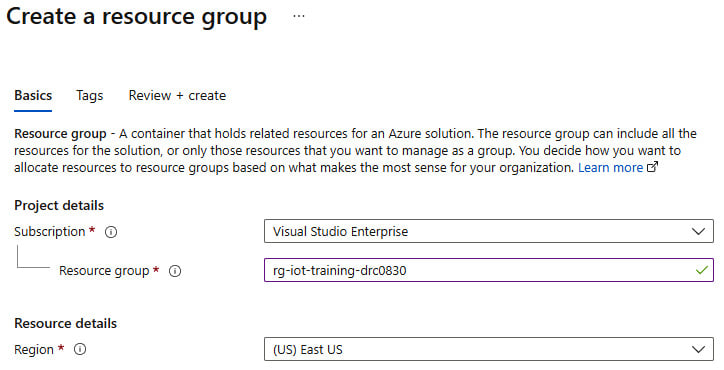The image size is (724, 370).
Task: Click the Project details heading
Action: pyautogui.click(x=59, y=206)
